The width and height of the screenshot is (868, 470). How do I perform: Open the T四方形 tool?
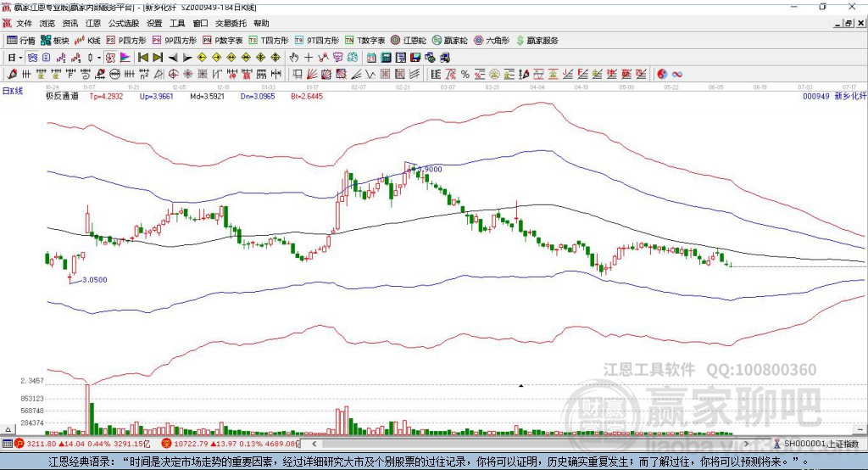pos(269,41)
